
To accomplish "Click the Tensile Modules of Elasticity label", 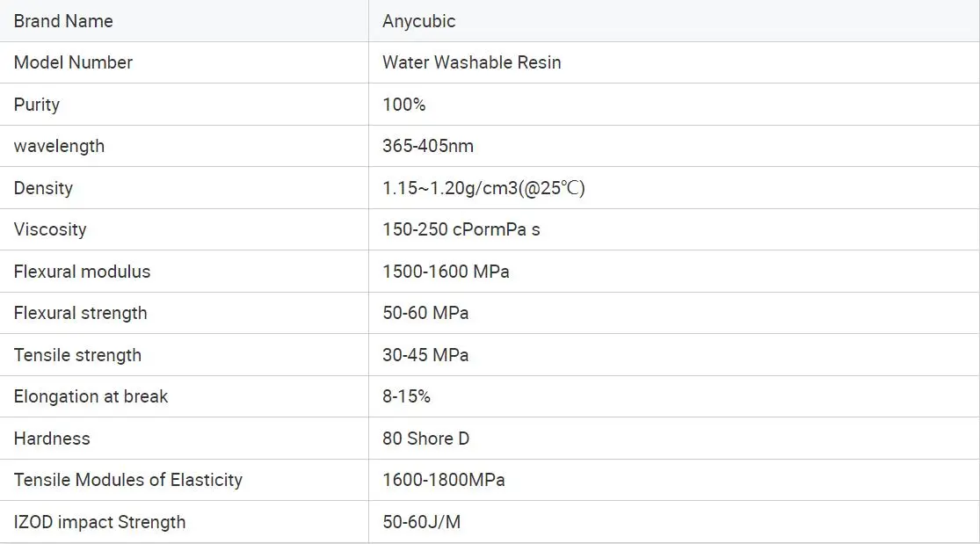I will (x=127, y=480).
